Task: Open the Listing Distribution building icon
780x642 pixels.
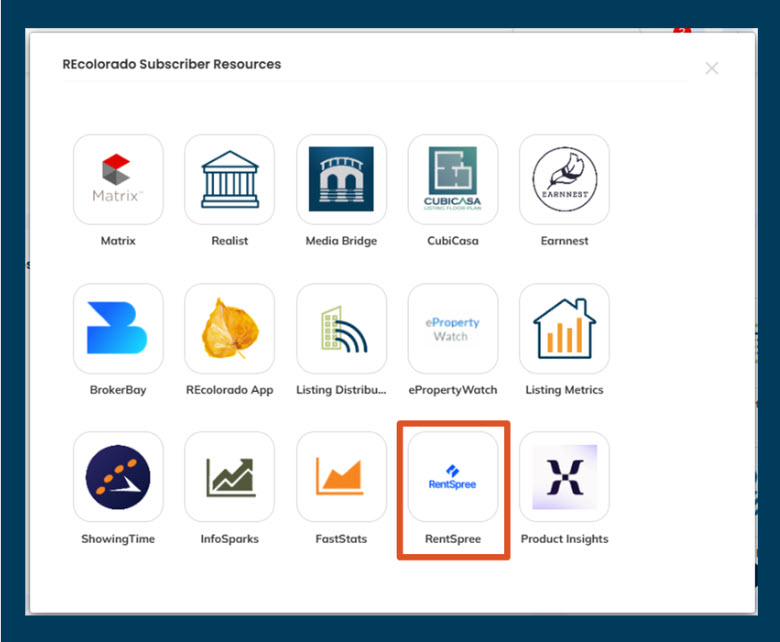Action: point(341,329)
